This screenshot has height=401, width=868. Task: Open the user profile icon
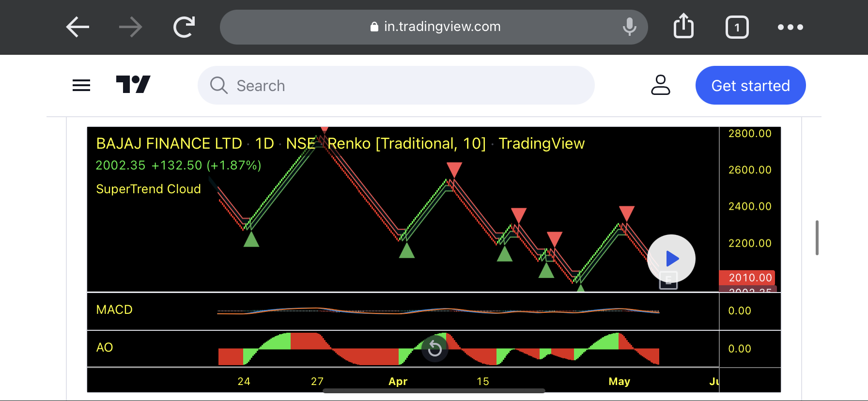(661, 85)
